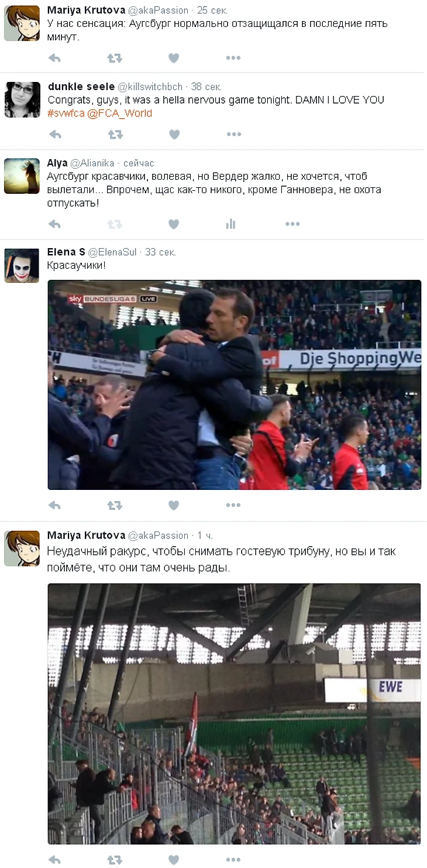
Task: Retweet the dunkle seele congrats tweet
Action: point(115,135)
